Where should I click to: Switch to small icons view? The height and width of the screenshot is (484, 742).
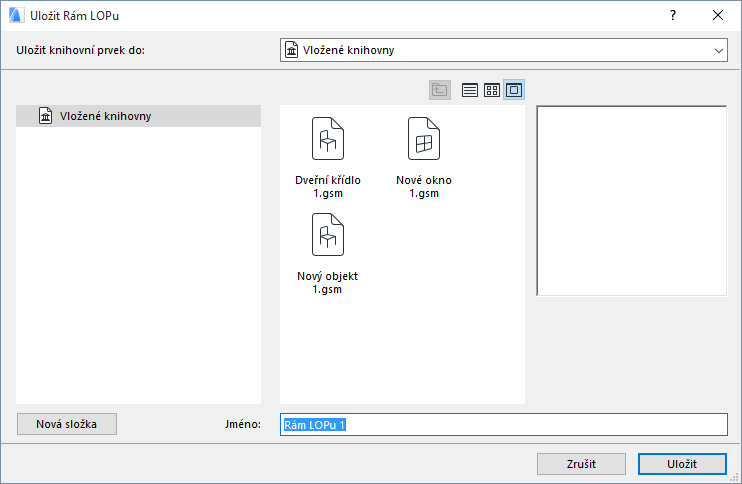pos(492,90)
